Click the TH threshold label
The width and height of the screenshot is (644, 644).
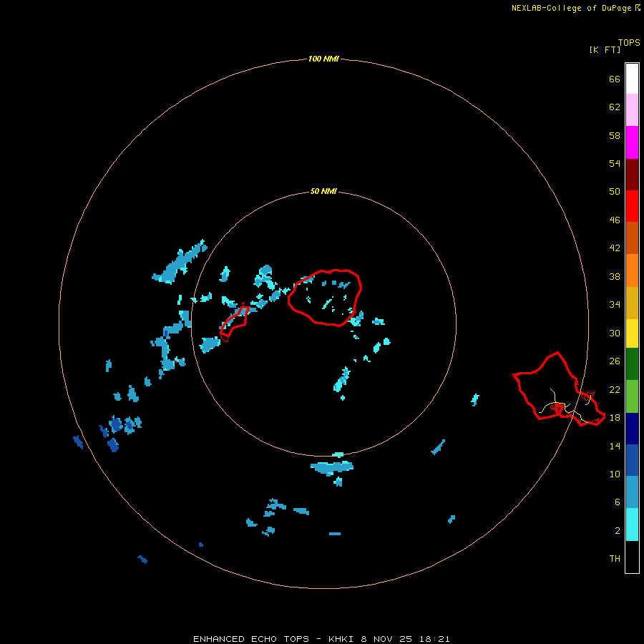[615, 559]
